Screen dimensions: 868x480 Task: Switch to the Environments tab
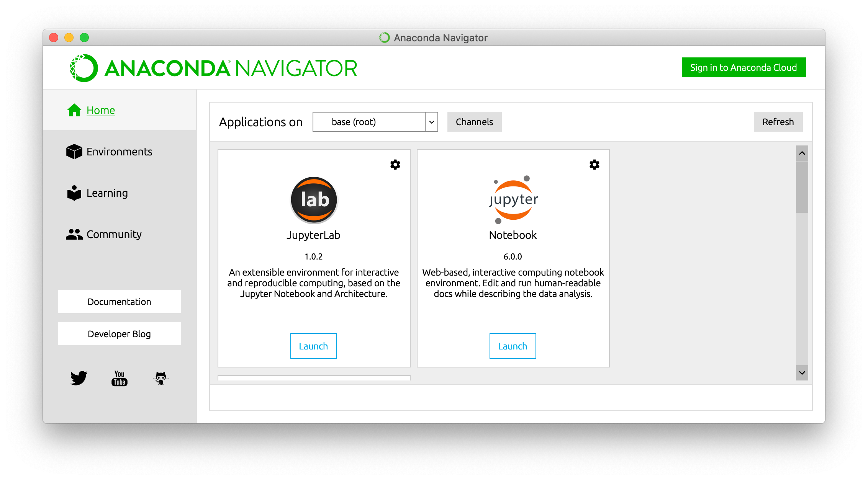(119, 152)
